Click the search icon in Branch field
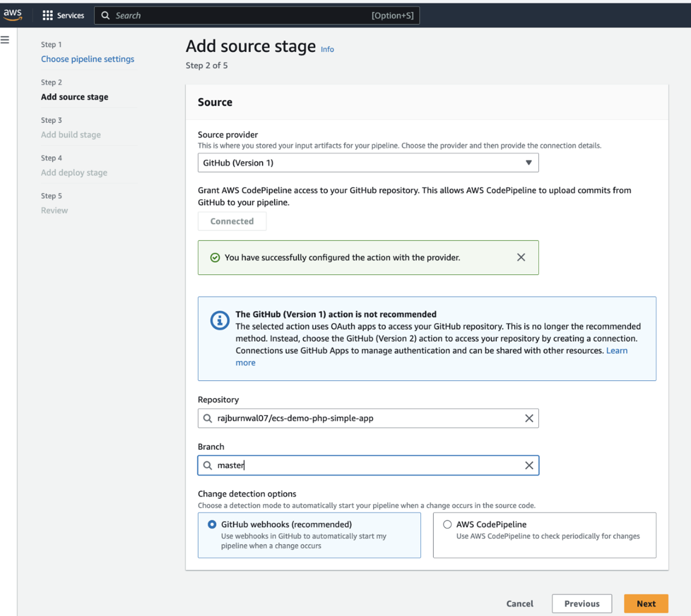Image resolution: width=691 pixels, height=616 pixels. coord(208,465)
